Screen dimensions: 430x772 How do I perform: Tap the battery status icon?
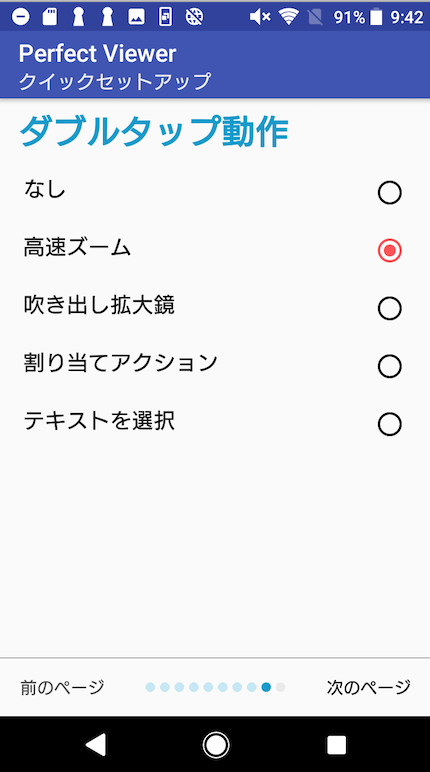(376, 17)
